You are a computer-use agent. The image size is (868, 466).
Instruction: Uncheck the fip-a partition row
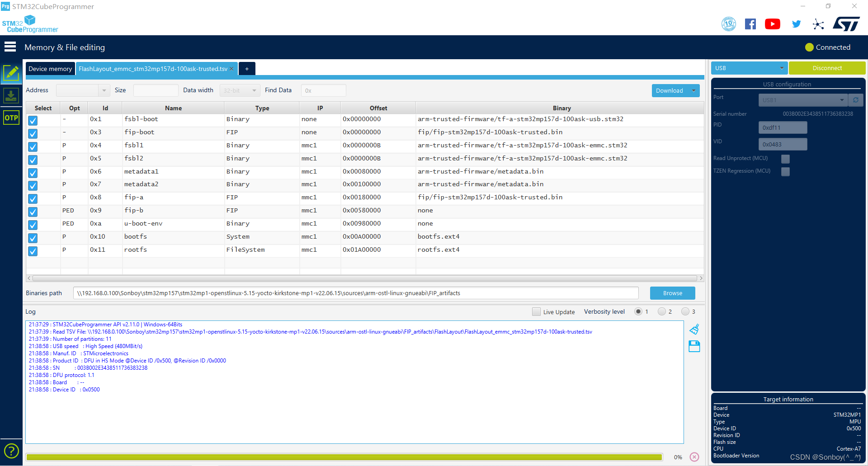coord(33,198)
